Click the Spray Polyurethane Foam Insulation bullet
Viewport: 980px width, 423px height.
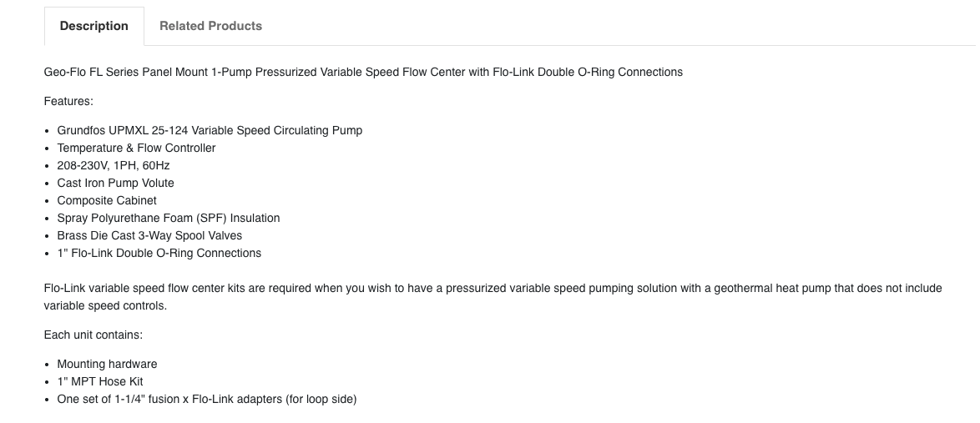click(x=168, y=218)
